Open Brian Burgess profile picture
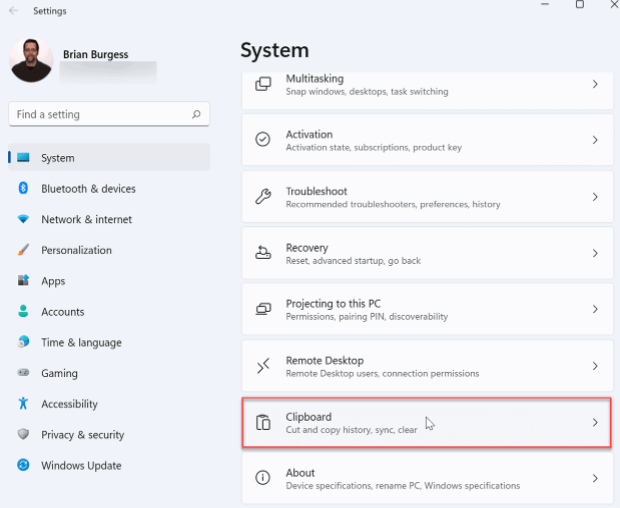Viewport: 620px width, 508px height. point(31,60)
